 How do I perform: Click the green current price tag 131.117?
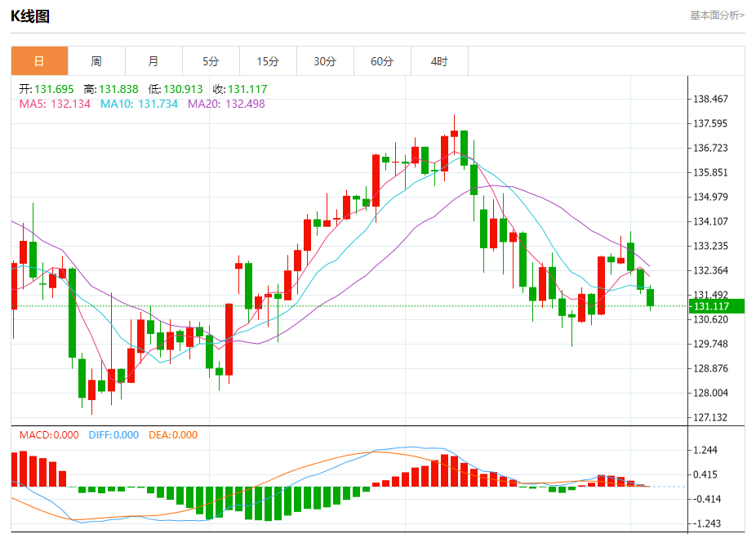[x=717, y=306]
